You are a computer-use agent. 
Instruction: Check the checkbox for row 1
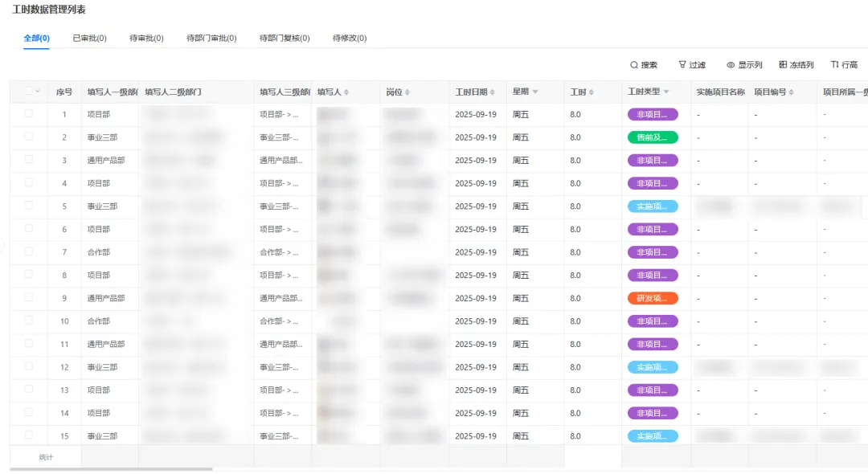tap(29, 114)
